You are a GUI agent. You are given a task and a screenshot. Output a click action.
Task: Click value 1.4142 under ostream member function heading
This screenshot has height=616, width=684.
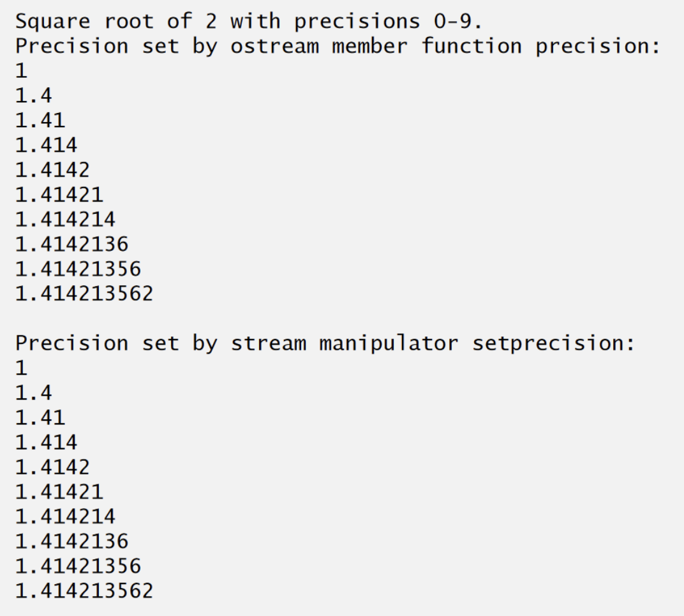coord(52,170)
